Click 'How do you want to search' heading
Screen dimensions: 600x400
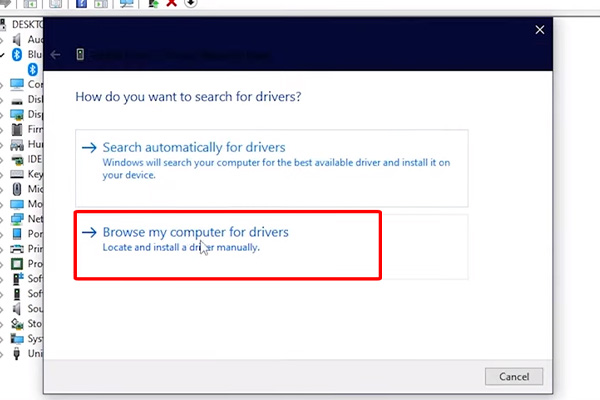[x=188, y=97]
